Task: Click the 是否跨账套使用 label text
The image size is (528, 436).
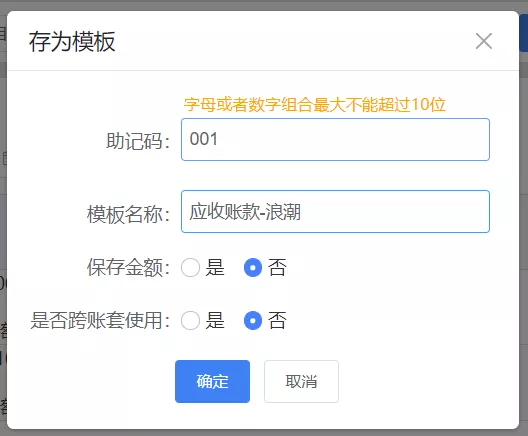Action: [x=100, y=321]
